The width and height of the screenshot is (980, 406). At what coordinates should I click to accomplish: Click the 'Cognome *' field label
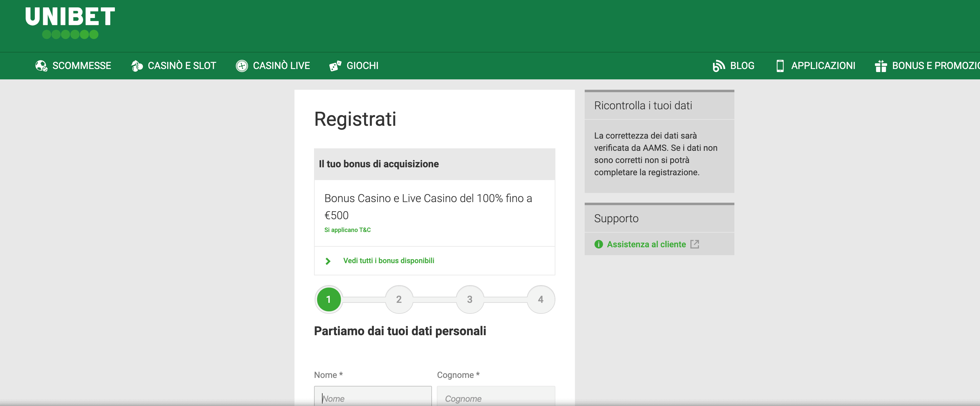[x=458, y=375]
